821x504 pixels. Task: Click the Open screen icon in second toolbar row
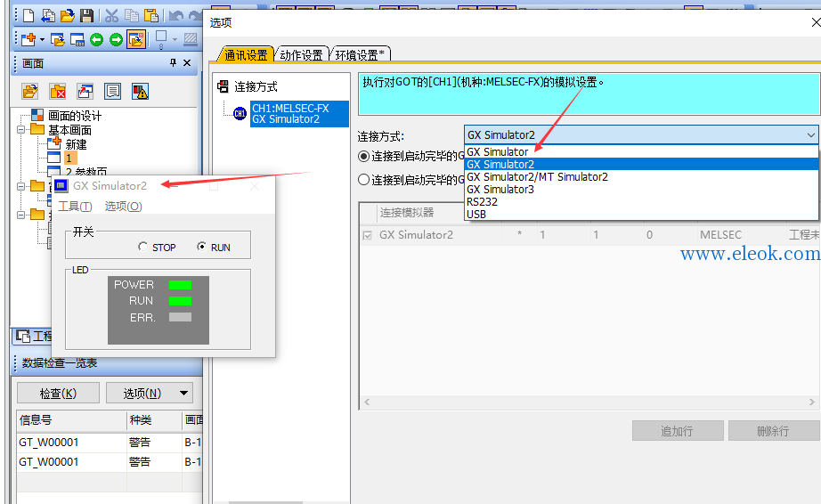pyautogui.click(x=58, y=39)
